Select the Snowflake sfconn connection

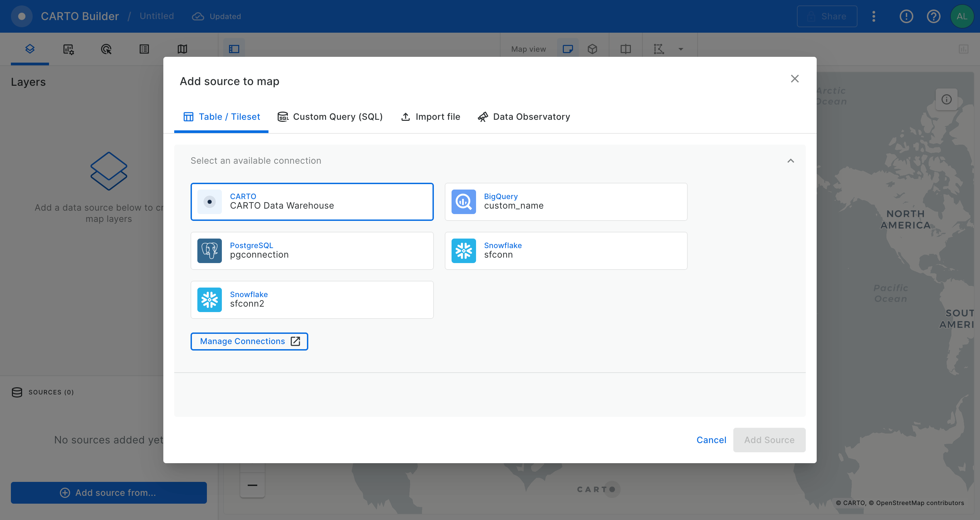tap(566, 251)
